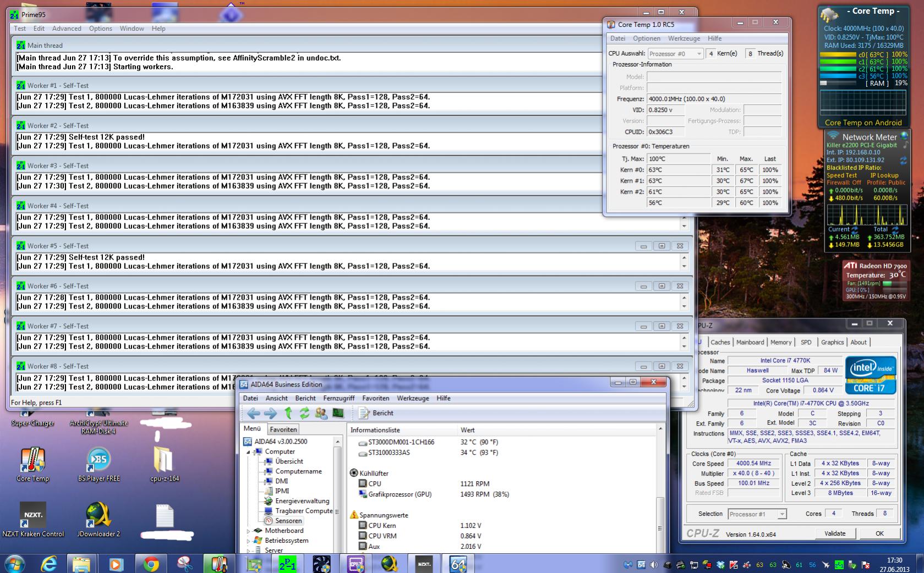924x573 pixels.
Task: Click the AIDA64 tree panel vertical scrollbar
Action: pos(338,495)
